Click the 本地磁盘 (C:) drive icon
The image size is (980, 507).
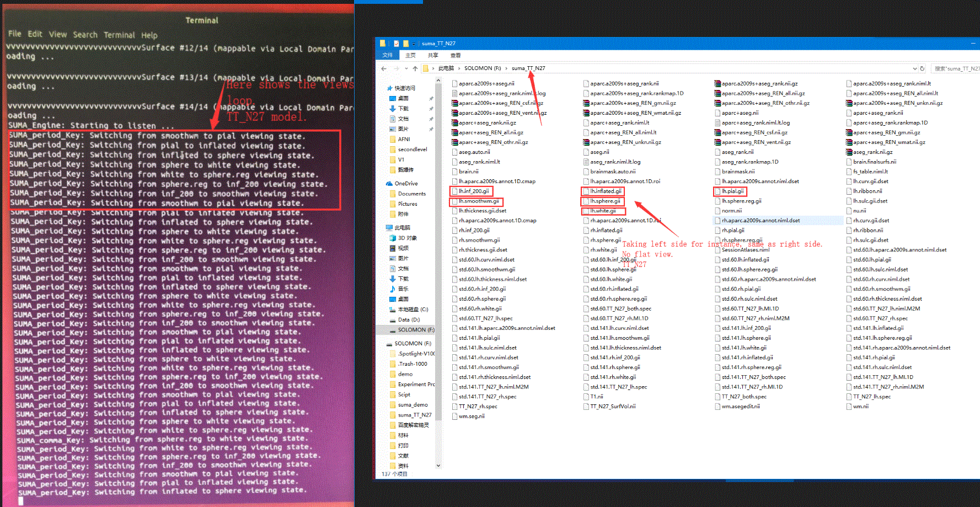coord(393,309)
